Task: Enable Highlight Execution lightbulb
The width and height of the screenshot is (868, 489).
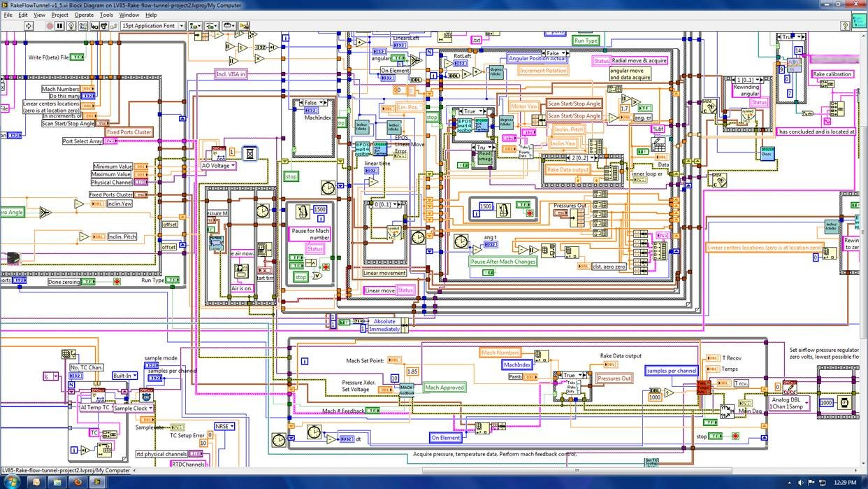Action: tap(70, 26)
